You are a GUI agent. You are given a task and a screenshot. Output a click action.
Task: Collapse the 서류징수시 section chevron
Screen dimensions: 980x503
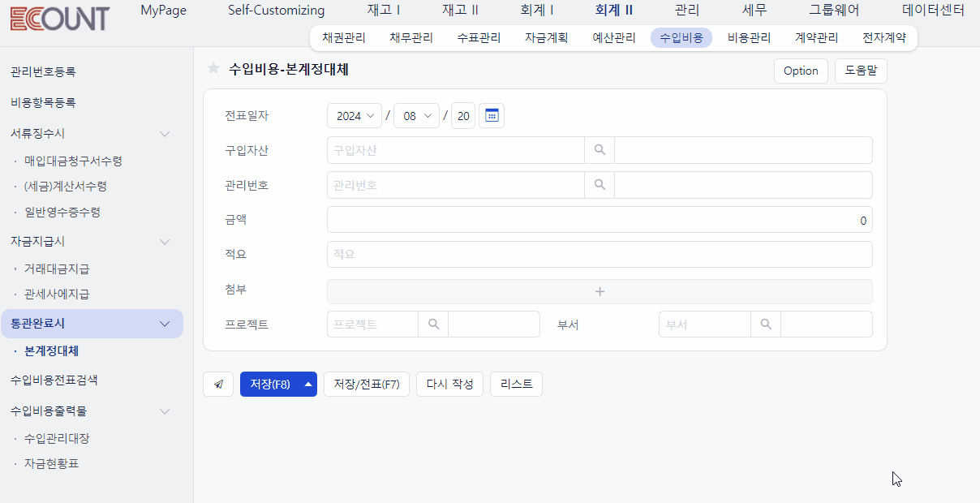[165, 134]
